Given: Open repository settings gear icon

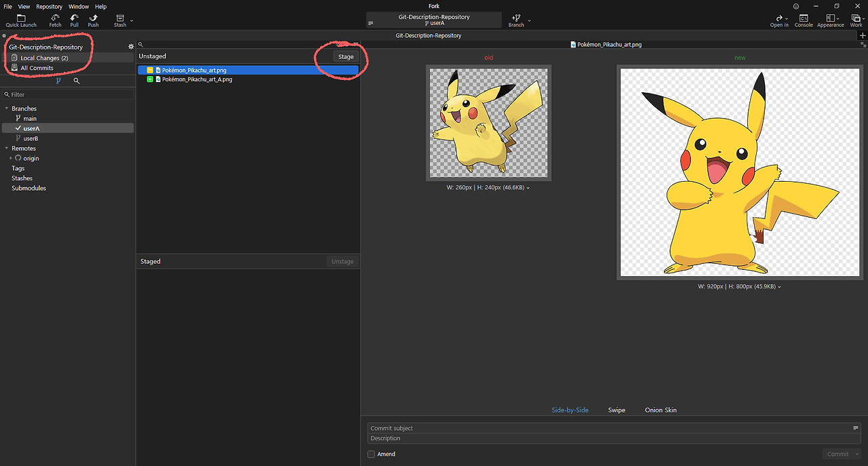Looking at the screenshot, I should point(131,47).
